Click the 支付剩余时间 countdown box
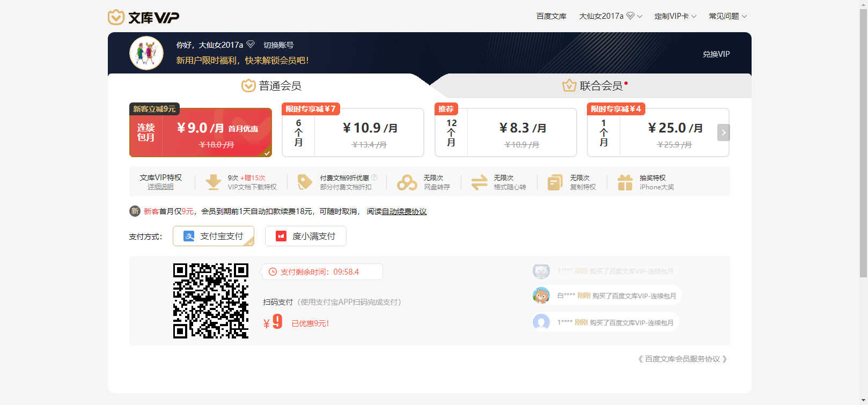868x405 pixels. (322, 272)
